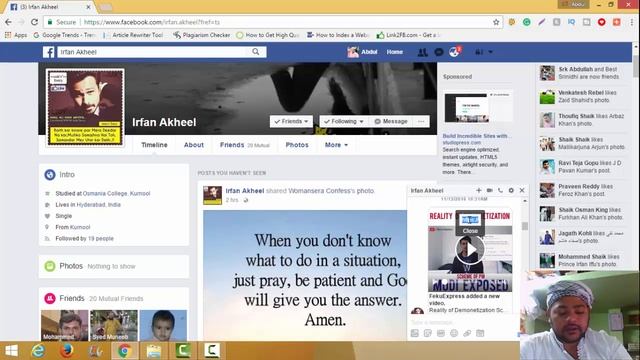
Task: Open green Camtasia icon in taskbar
Action: coord(183,351)
